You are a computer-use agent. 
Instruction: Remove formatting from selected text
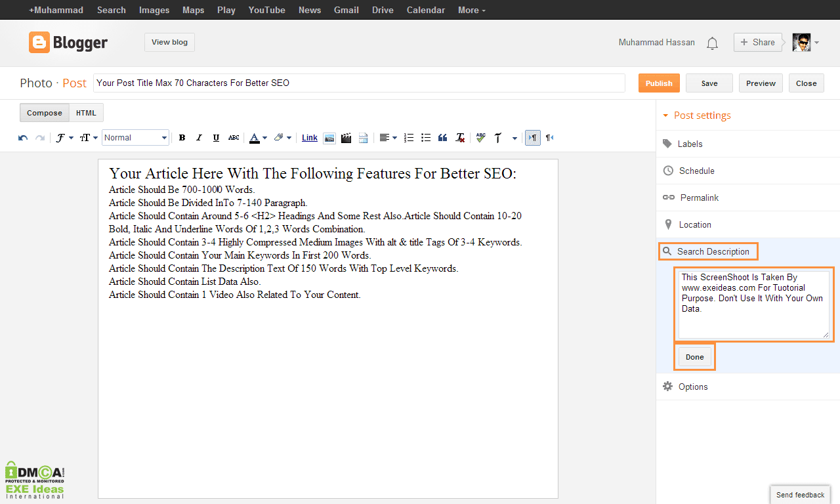[x=461, y=138]
